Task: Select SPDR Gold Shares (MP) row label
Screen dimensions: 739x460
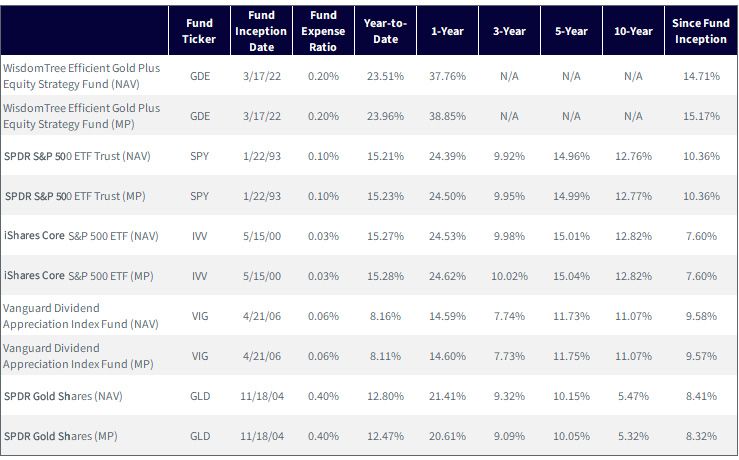Action: (x=61, y=436)
